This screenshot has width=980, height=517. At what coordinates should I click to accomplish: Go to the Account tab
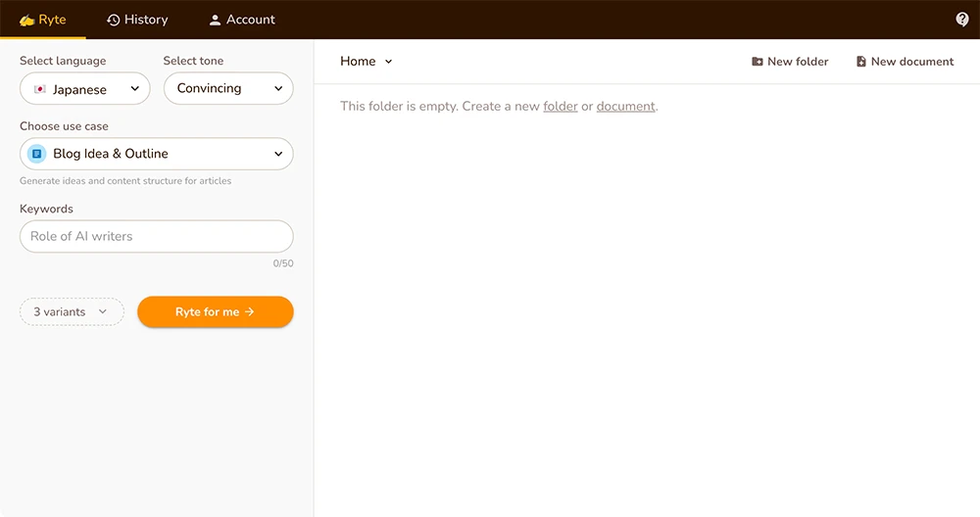(x=242, y=20)
